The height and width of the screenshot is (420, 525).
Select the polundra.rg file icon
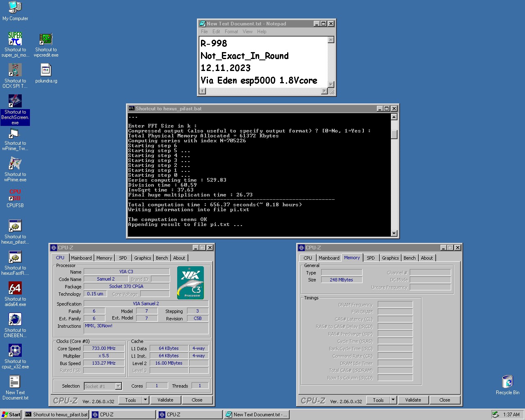[46, 70]
